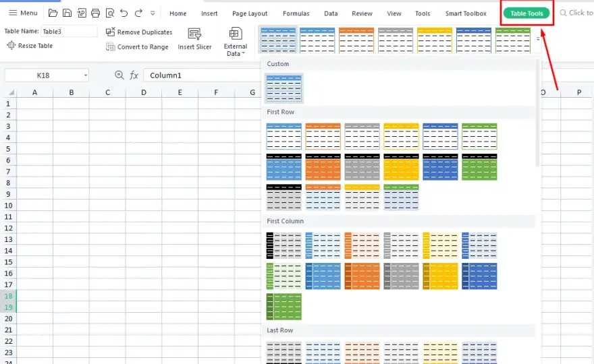Click the Resize Table icon
The image size is (594, 364).
(x=11, y=45)
